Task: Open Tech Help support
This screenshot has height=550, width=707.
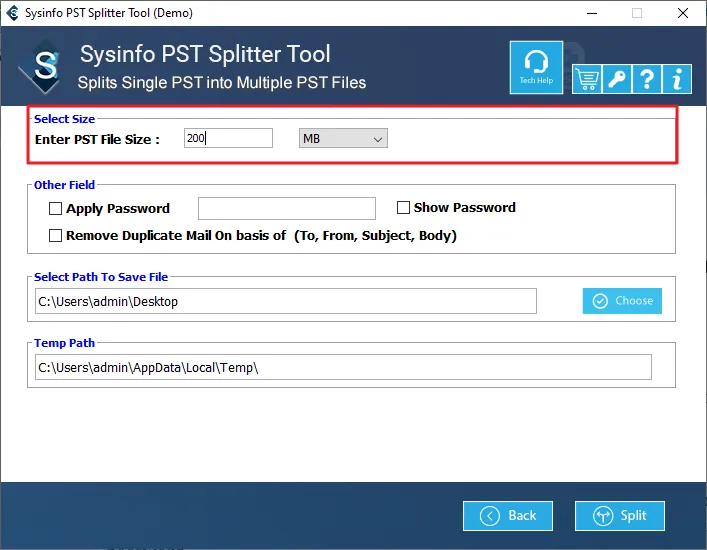Action: click(536, 68)
